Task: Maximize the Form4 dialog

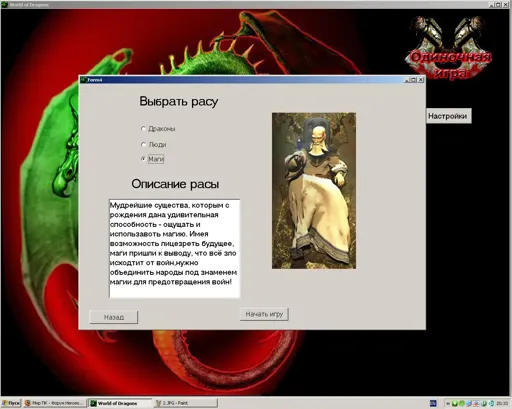Action: pos(414,80)
